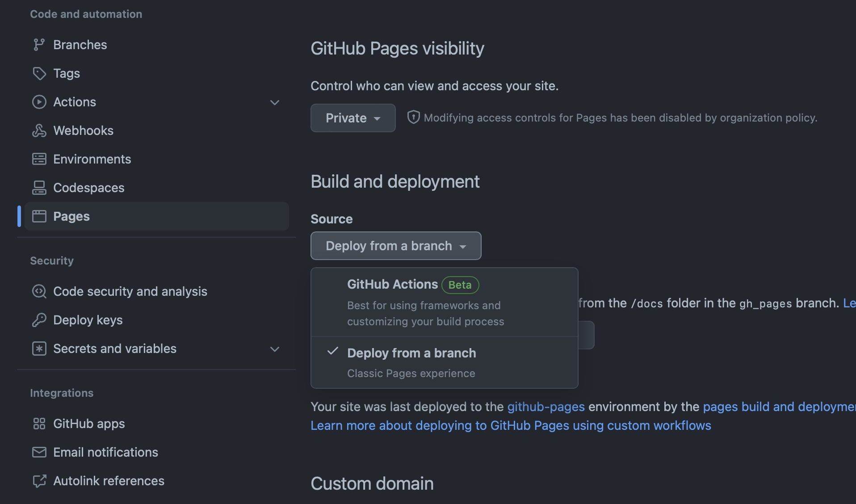Image resolution: width=856 pixels, height=504 pixels.
Task: Click 'Control who can view' description text
Action: point(435,86)
